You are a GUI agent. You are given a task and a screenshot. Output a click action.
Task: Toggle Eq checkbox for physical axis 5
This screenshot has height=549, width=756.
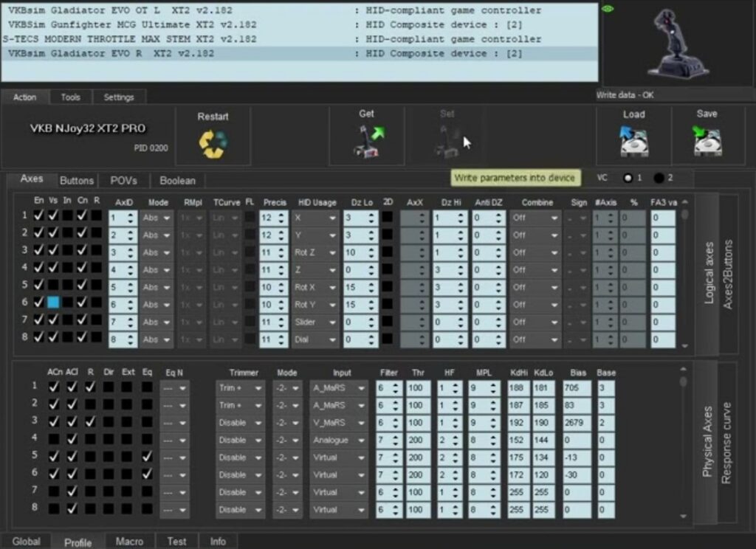tap(147, 456)
